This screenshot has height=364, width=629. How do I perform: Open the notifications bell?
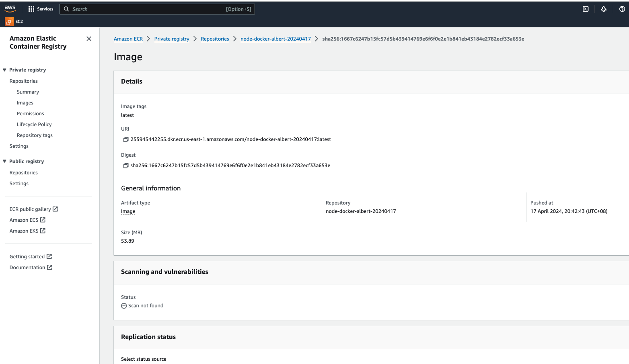click(x=604, y=9)
